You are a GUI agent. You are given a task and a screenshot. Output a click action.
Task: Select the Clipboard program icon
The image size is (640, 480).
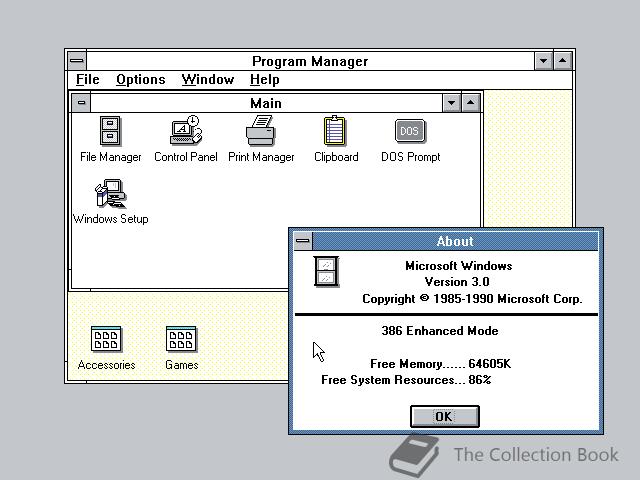(x=335, y=131)
